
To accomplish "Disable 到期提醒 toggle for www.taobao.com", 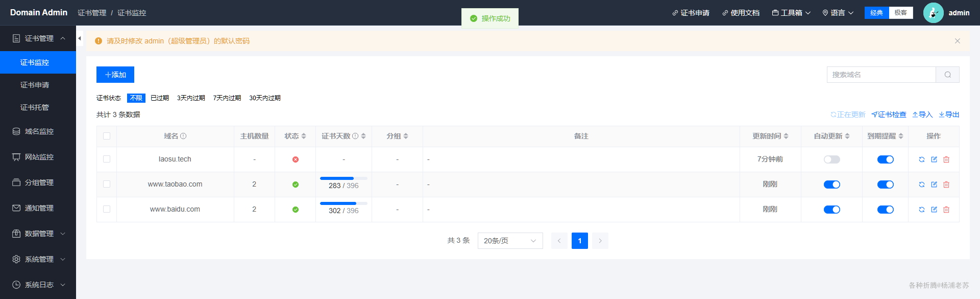I will (x=886, y=185).
